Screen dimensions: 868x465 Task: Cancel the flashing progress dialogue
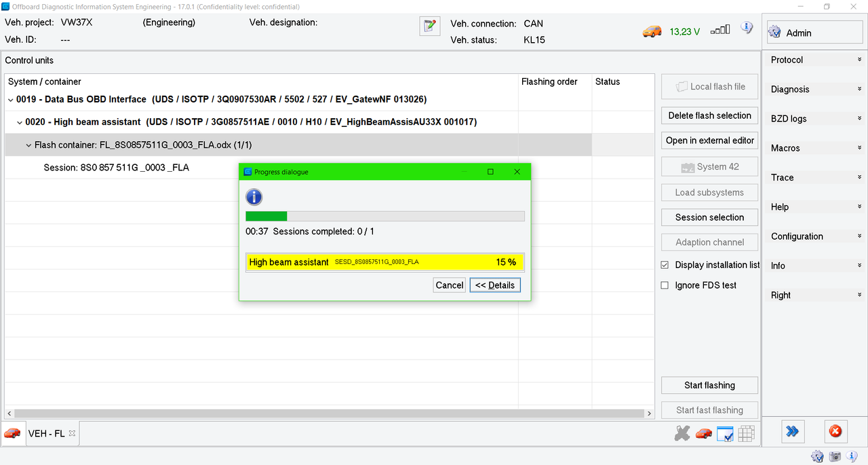(450, 285)
